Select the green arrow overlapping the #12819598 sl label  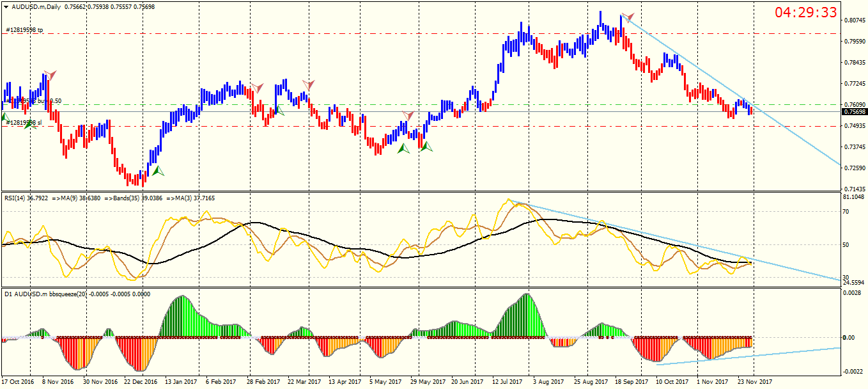(x=29, y=123)
